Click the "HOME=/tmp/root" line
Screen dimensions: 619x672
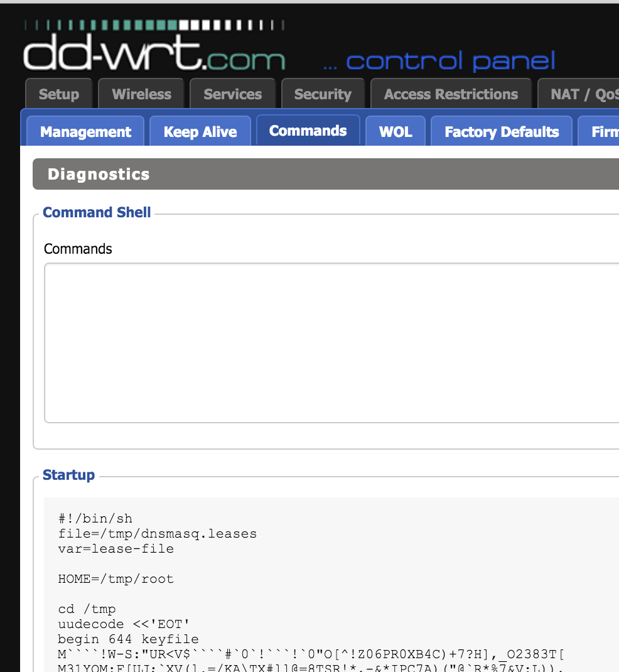[116, 579]
